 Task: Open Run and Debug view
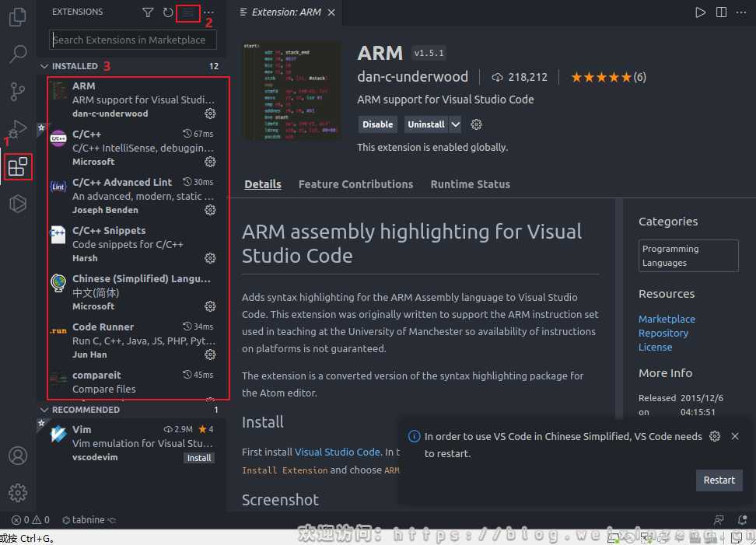click(17, 129)
